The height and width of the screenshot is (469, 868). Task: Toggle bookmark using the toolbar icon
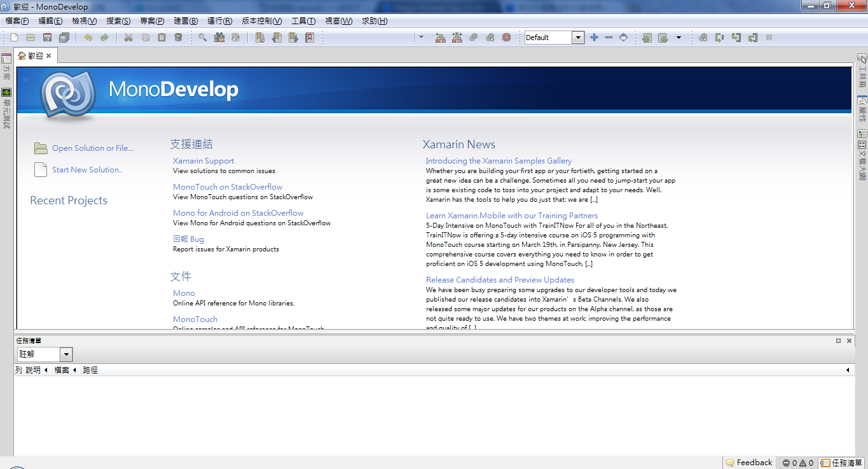pyautogui.click(x=259, y=38)
